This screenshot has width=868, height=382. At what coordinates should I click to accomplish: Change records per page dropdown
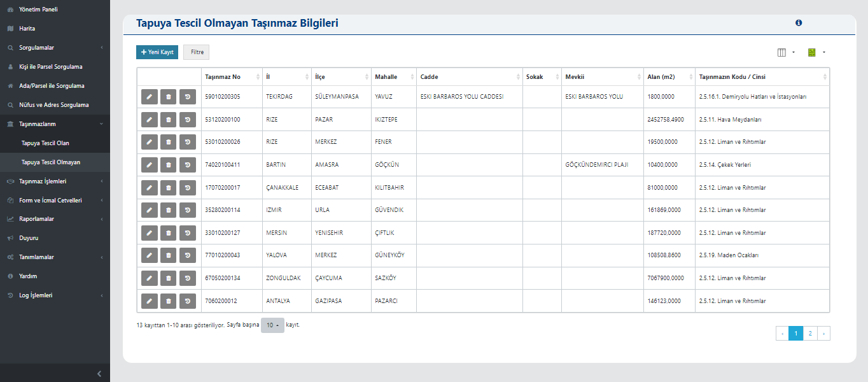click(272, 325)
